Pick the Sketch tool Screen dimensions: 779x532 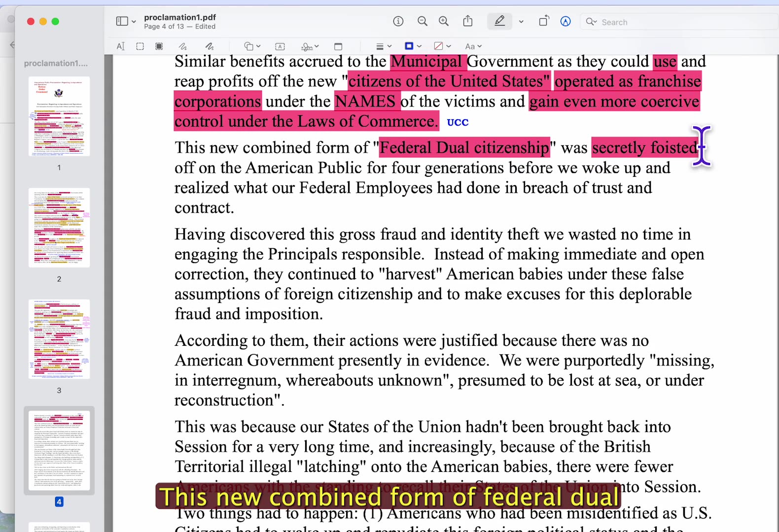[x=183, y=46]
